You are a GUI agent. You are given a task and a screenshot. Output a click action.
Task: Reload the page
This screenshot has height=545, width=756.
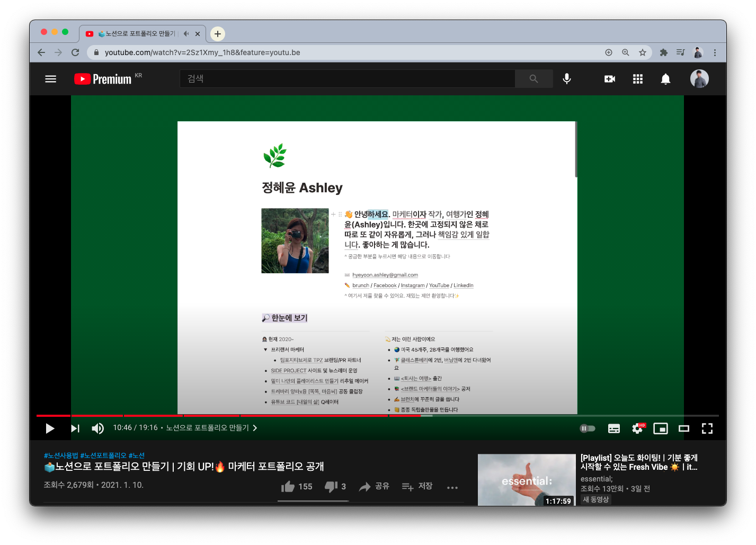tap(75, 52)
